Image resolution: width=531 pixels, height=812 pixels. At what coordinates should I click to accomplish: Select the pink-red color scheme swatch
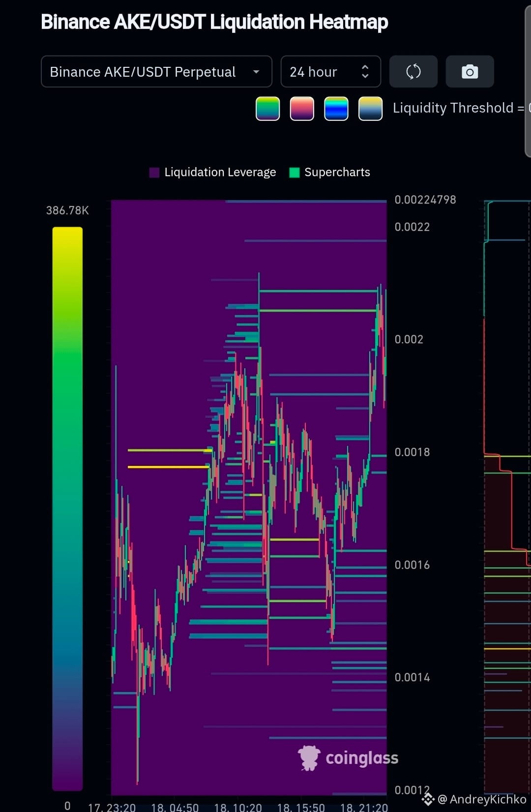pos(302,109)
